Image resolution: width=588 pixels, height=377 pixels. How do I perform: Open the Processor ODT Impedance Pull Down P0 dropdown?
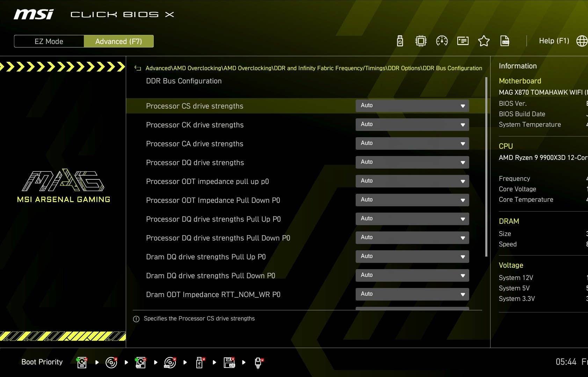(x=412, y=200)
